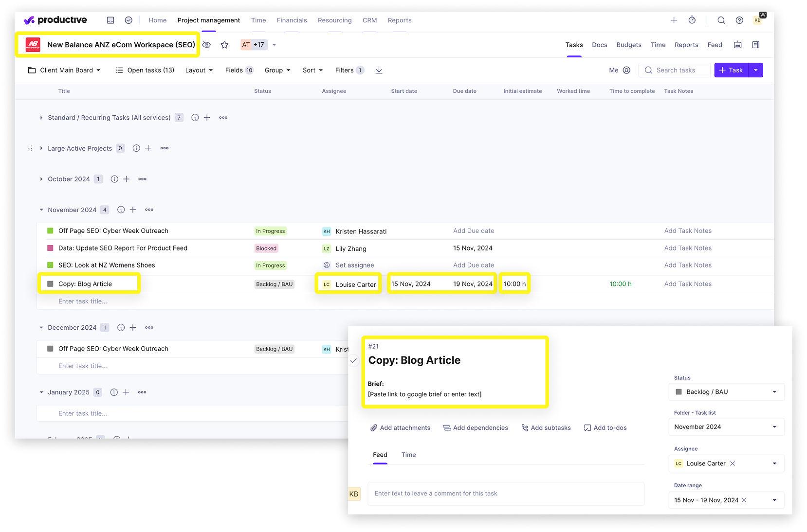Create a new task with Task button
This screenshot has width=807, height=532.
coord(731,70)
